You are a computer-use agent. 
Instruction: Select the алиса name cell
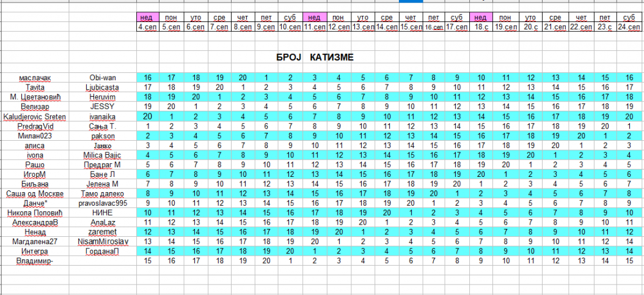point(35,145)
